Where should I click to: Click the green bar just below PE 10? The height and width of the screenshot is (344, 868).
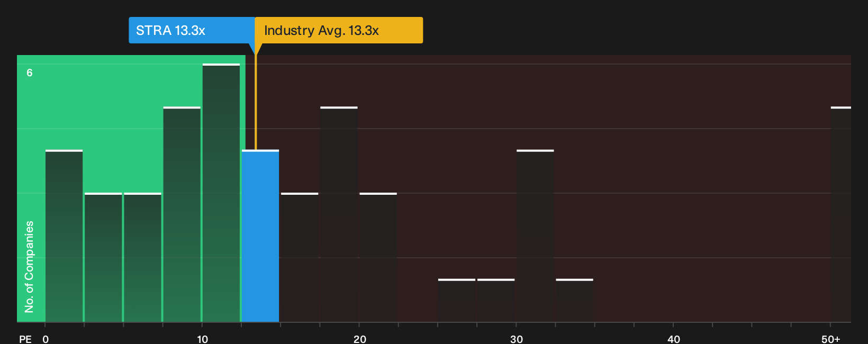182,214
